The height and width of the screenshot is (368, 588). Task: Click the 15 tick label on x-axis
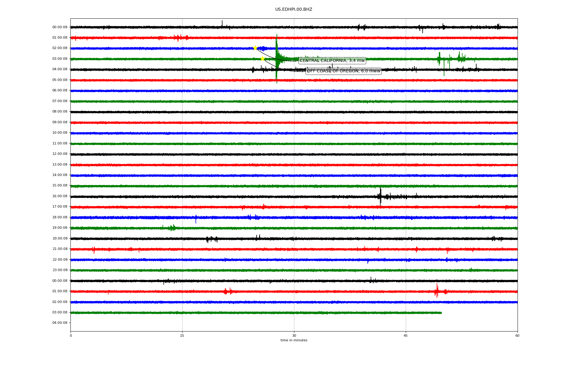(182, 335)
